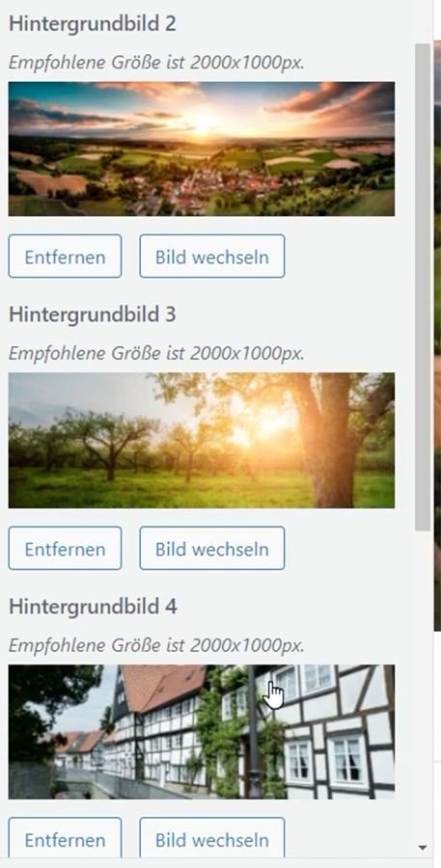Change image for Hintergrundbild 3
The image size is (441, 868).
212,548
